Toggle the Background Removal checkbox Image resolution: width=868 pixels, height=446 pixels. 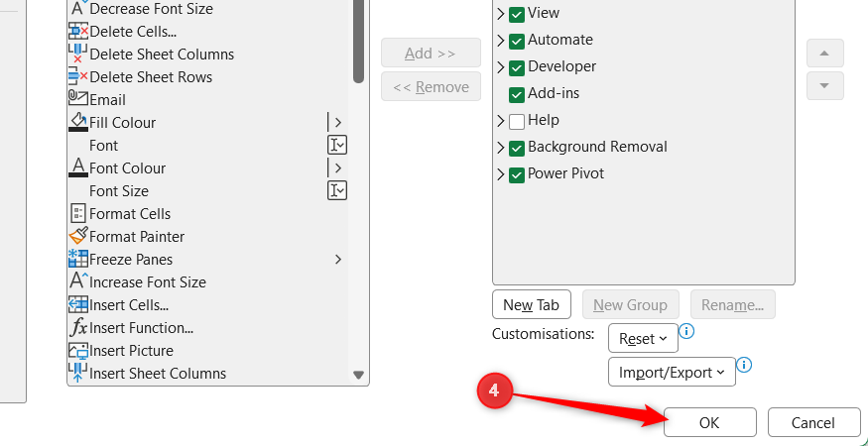(517, 148)
